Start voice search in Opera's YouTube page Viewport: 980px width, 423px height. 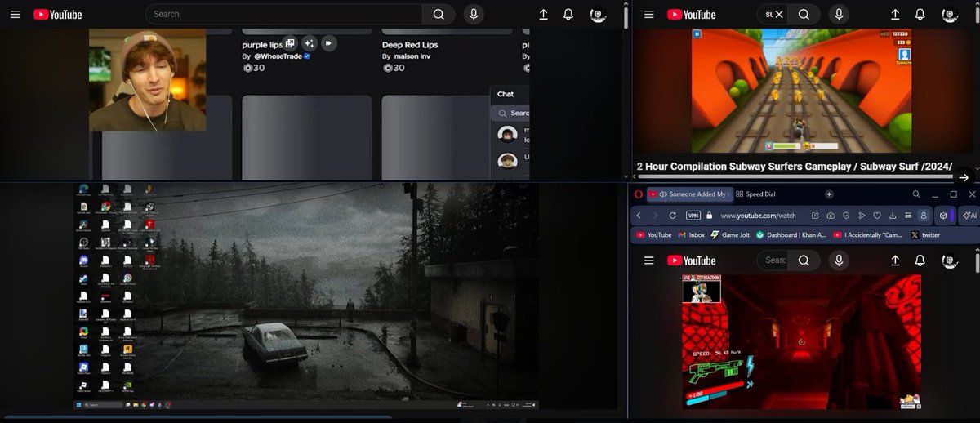[838, 260]
